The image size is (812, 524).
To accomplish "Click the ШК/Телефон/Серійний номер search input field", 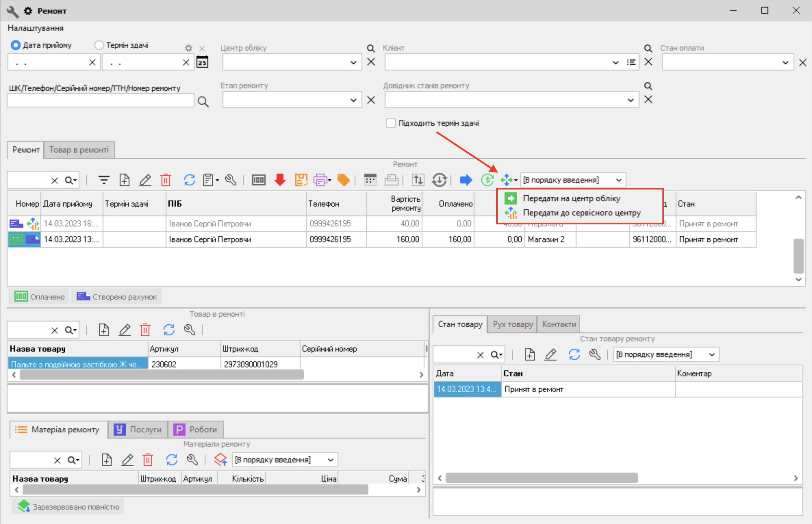I will click(101, 101).
